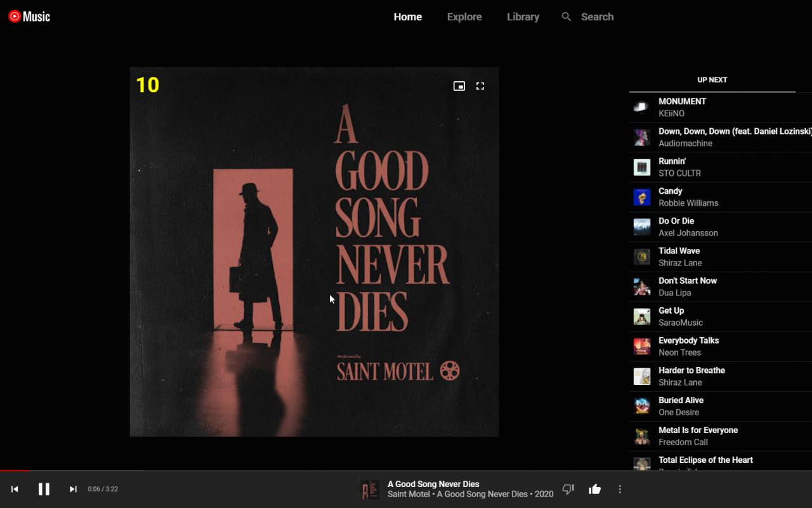Play Harder to Breathe by Shiraz Lane
The image size is (812, 508).
721,376
